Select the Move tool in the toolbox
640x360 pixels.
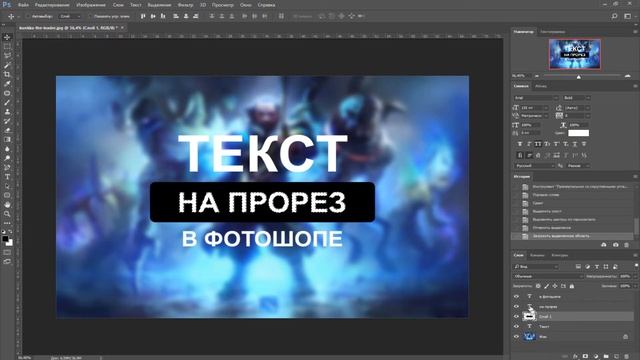[x=7, y=37]
